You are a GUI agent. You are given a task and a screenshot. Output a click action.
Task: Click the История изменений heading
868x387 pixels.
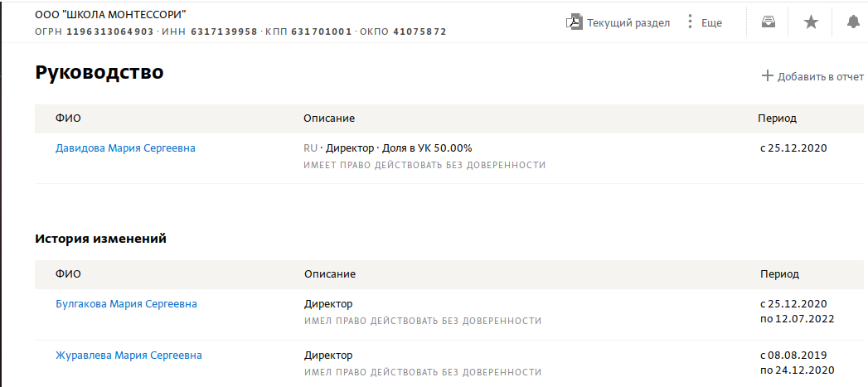[x=101, y=239]
